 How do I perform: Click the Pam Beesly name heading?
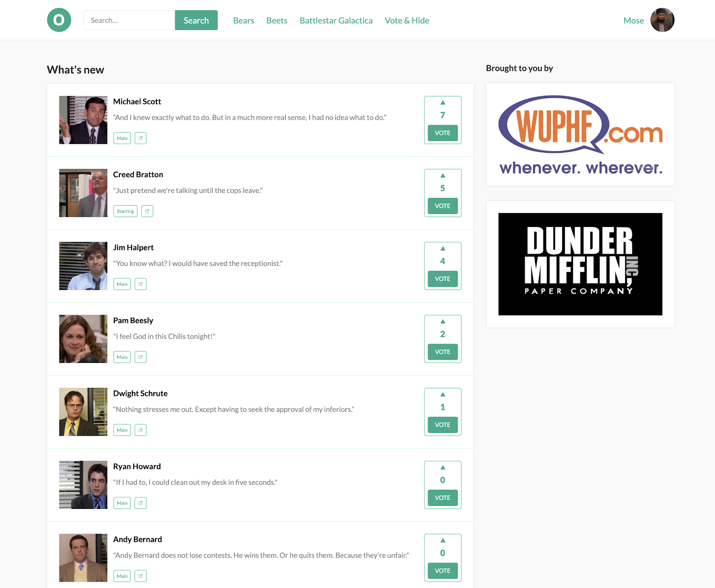pos(133,320)
